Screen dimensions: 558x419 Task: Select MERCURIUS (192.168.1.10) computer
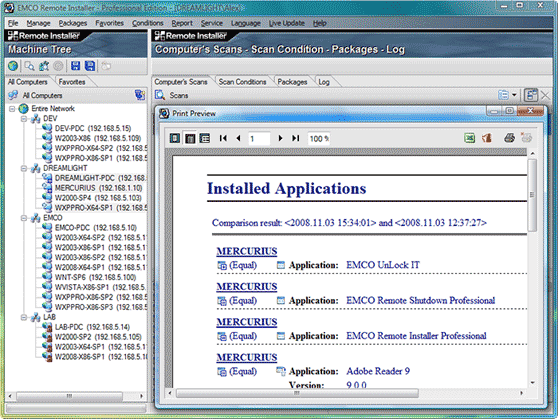pos(99,188)
